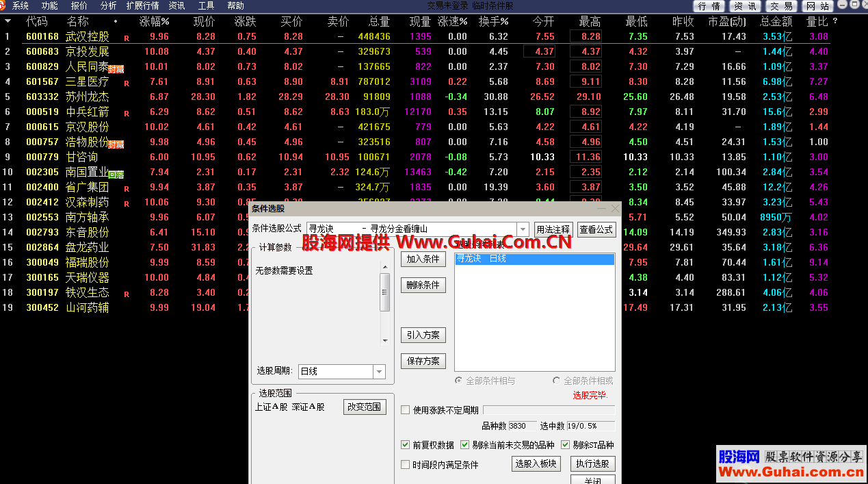
Task: Expand the 条件选股公式 formula dropdown
Action: (523, 229)
